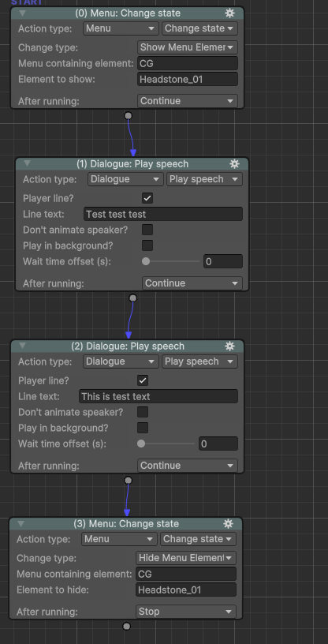Click Menu containing element field in action (3)
This screenshot has height=644, width=328.
click(x=185, y=575)
